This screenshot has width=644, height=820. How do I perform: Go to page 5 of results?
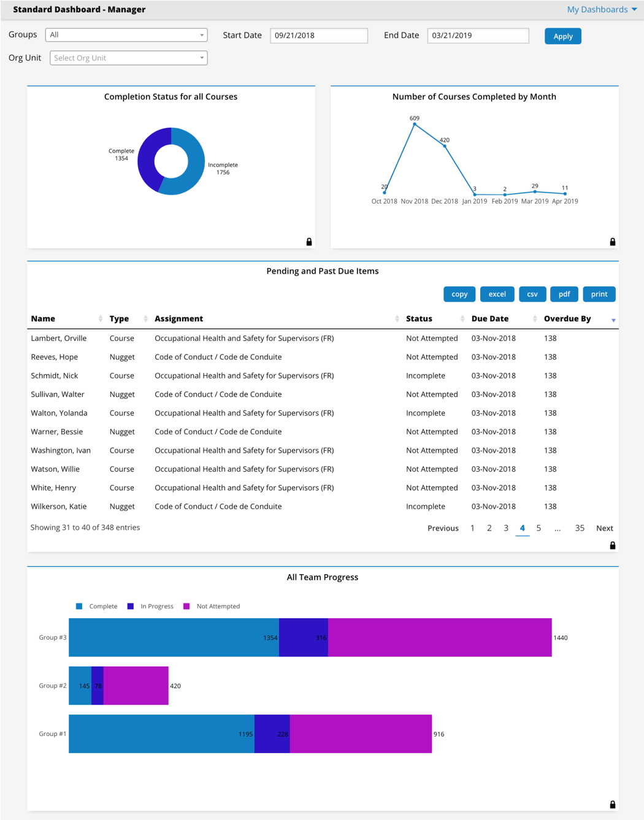(539, 528)
